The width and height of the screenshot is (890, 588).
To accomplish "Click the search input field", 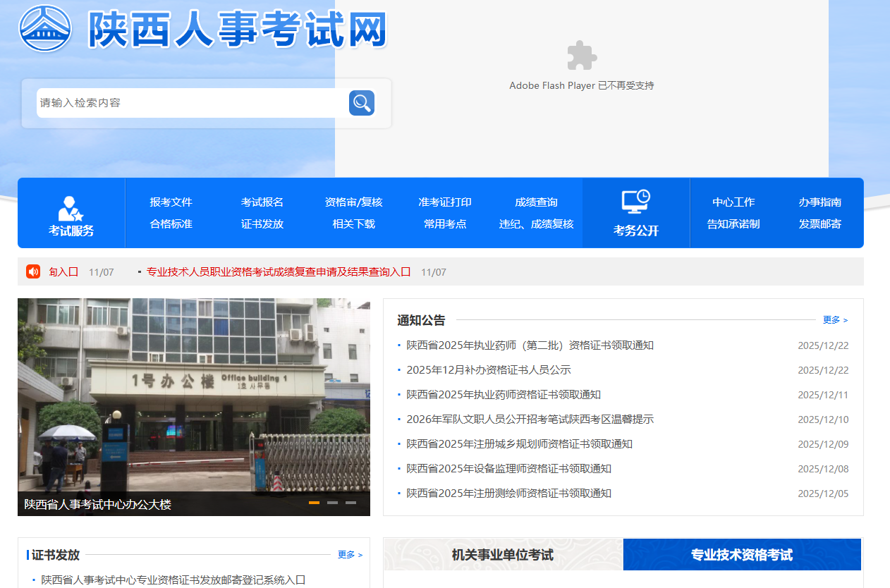I will point(190,103).
